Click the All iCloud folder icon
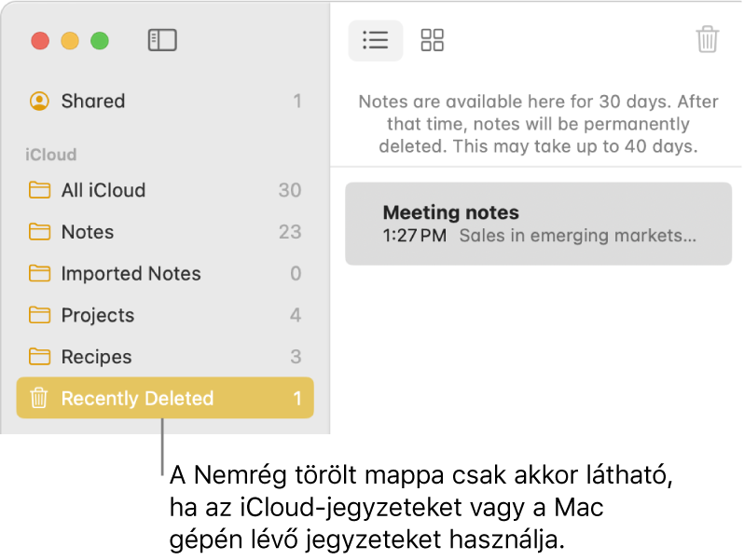 click(39, 190)
